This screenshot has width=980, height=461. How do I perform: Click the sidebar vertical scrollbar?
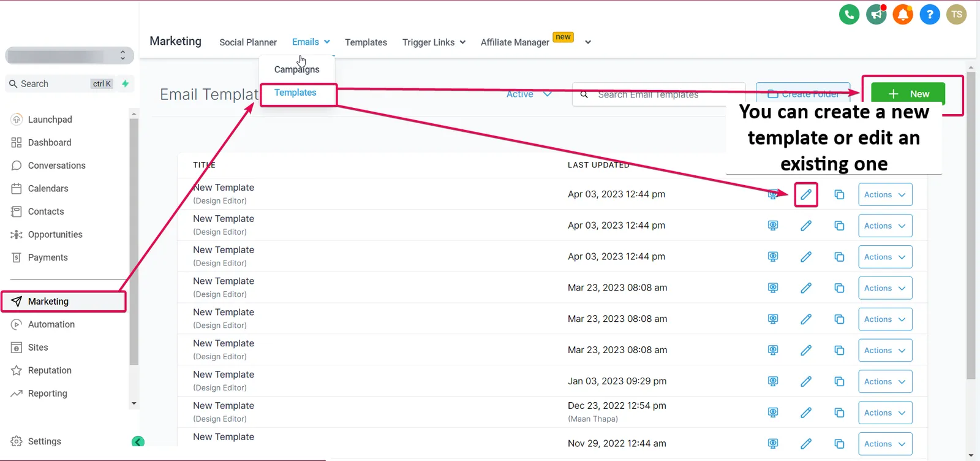pos(134,242)
